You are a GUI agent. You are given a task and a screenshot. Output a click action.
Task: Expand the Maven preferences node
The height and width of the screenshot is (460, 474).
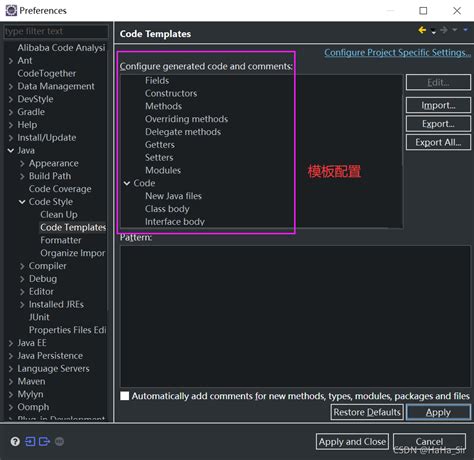pyautogui.click(x=11, y=382)
